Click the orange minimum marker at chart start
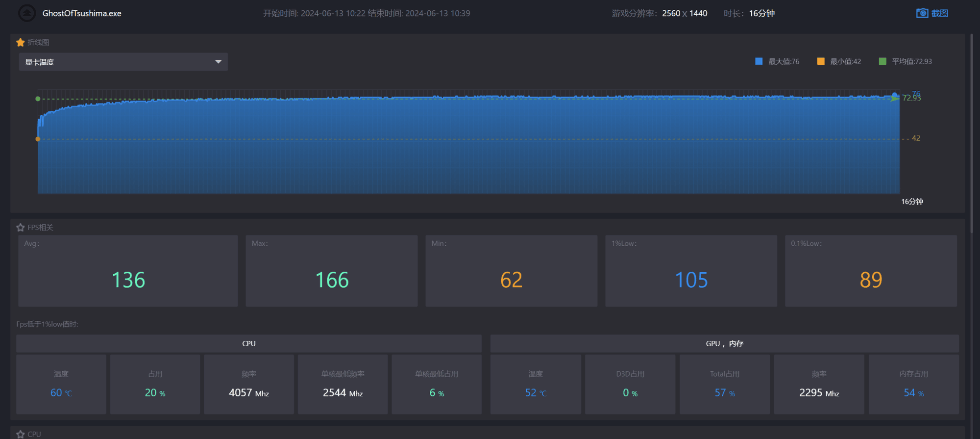Image resolution: width=980 pixels, height=439 pixels. (38, 139)
